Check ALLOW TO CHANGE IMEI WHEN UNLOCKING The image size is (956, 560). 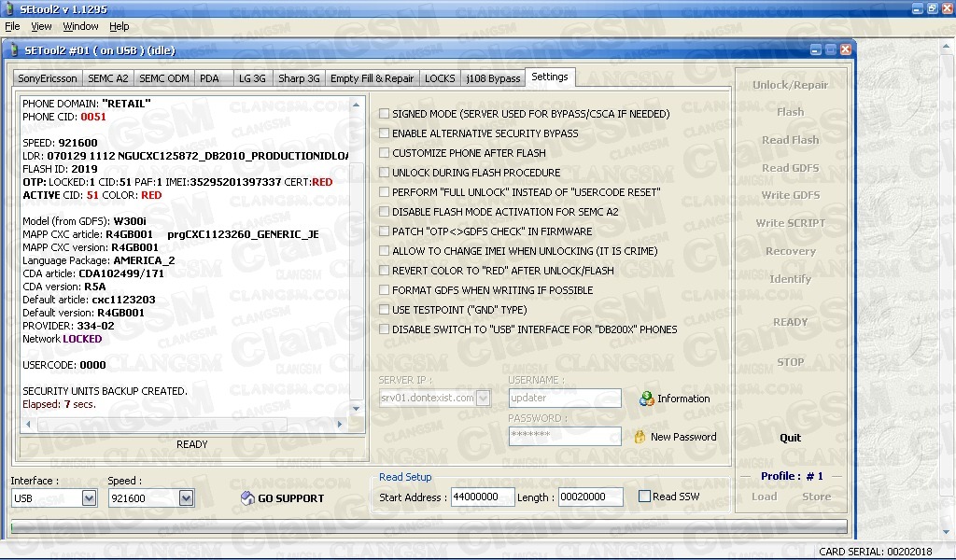384,250
